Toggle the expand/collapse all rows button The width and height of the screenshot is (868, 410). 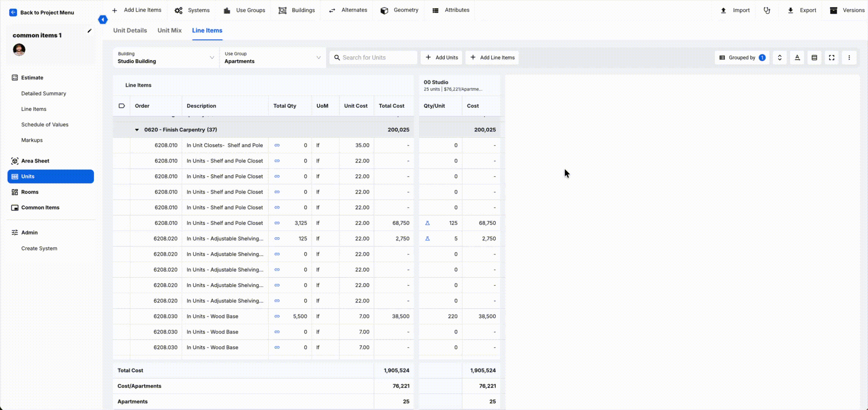pos(780,58)
